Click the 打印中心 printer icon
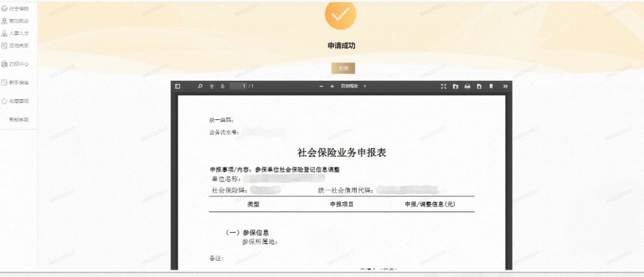Screen dimensions: 644x277 (x=5, y=64)
